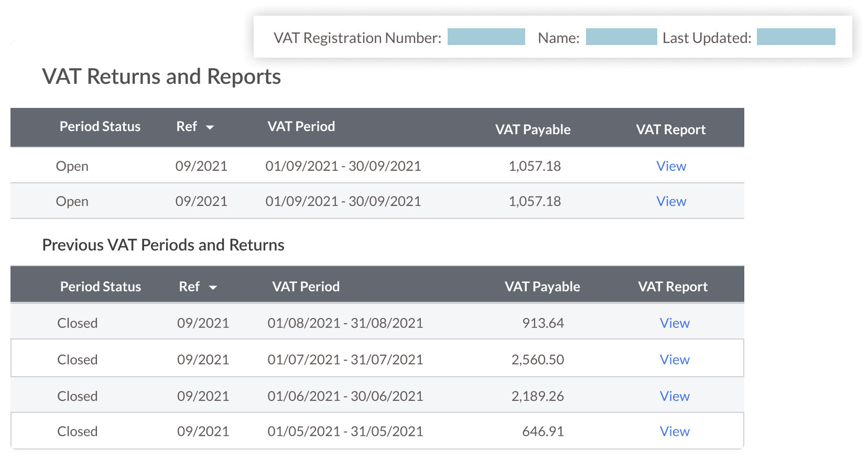The image size is (868, 460).
Task: Click the '01/05/2021 - 31/05/2021' period cell
Action: 345,432
